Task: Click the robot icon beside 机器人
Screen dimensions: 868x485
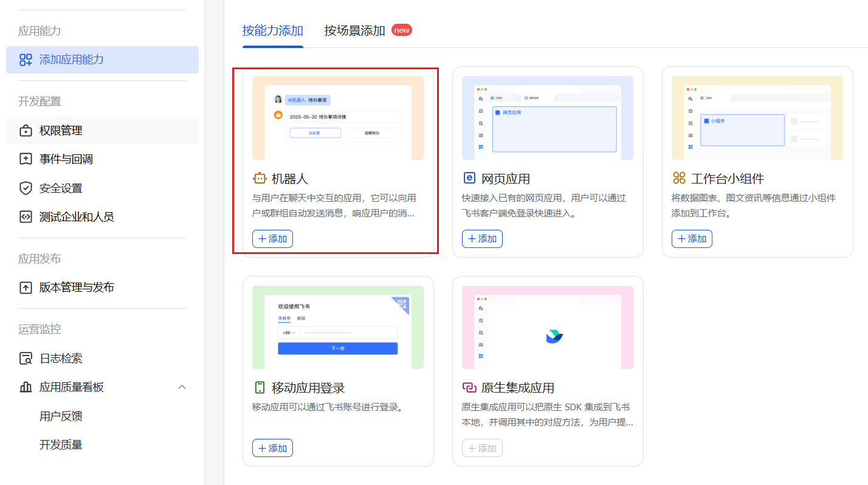Action: coord(260,179)
